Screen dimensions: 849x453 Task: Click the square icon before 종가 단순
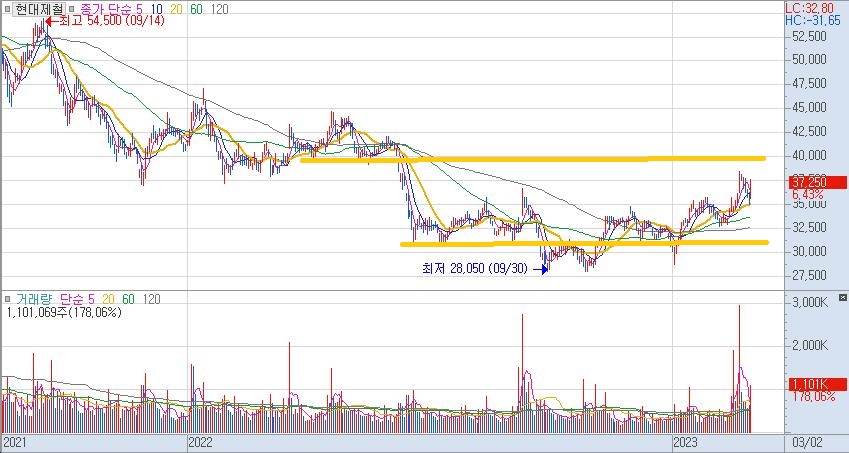click(x=73, y=9)
